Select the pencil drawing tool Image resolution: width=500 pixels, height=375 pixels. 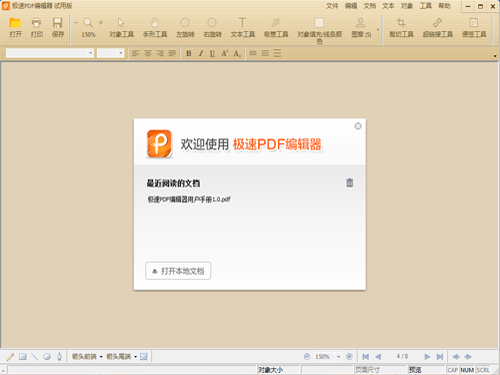coord(10,357)
